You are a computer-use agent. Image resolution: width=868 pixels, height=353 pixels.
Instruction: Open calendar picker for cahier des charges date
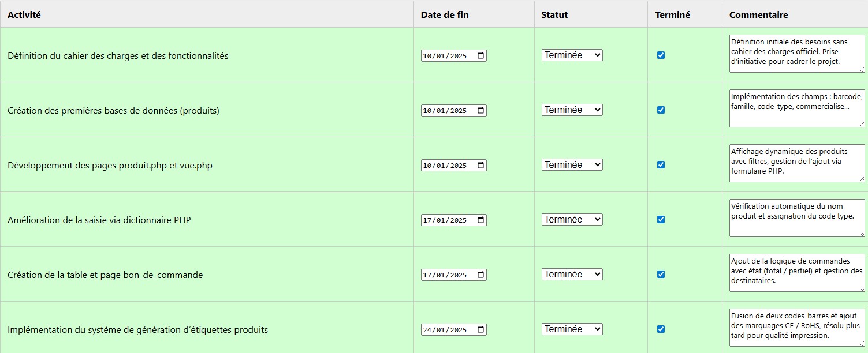(x=481, y=56)
